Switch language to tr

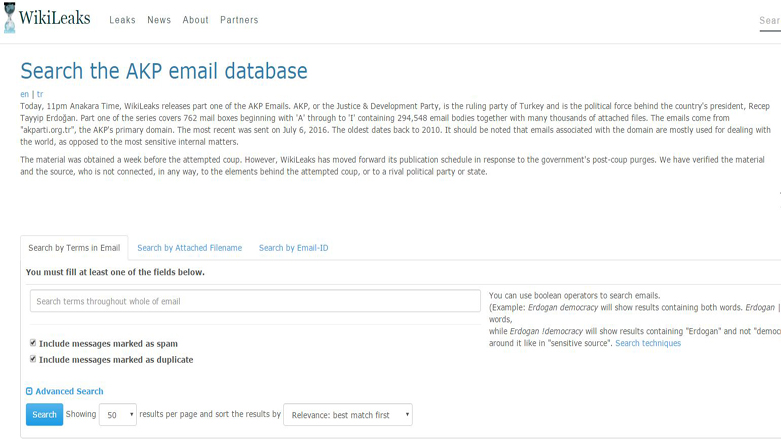point(40,94)
